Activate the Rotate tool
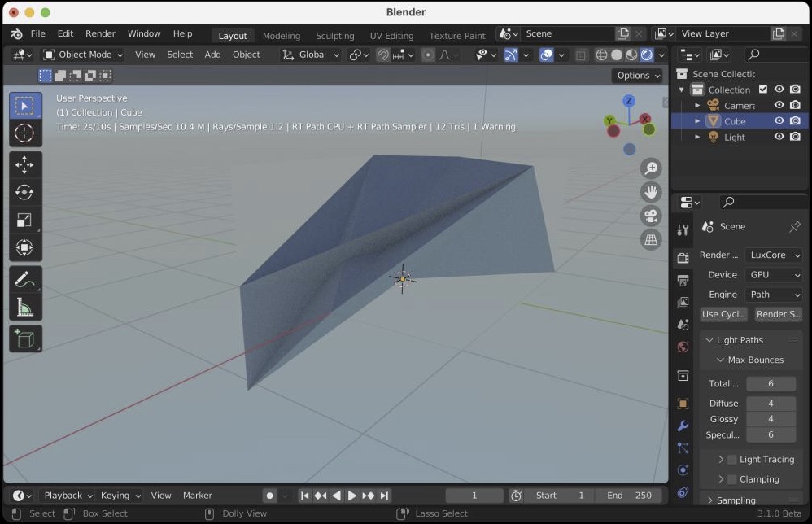This screenshot has height=524, width=812. (x=25, y=193)
